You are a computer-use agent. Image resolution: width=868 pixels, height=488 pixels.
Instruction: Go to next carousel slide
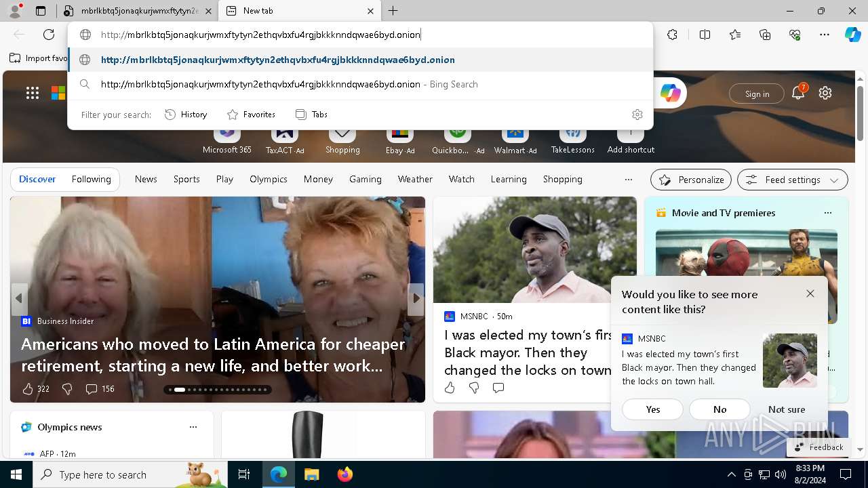click(x=416, y=298)
